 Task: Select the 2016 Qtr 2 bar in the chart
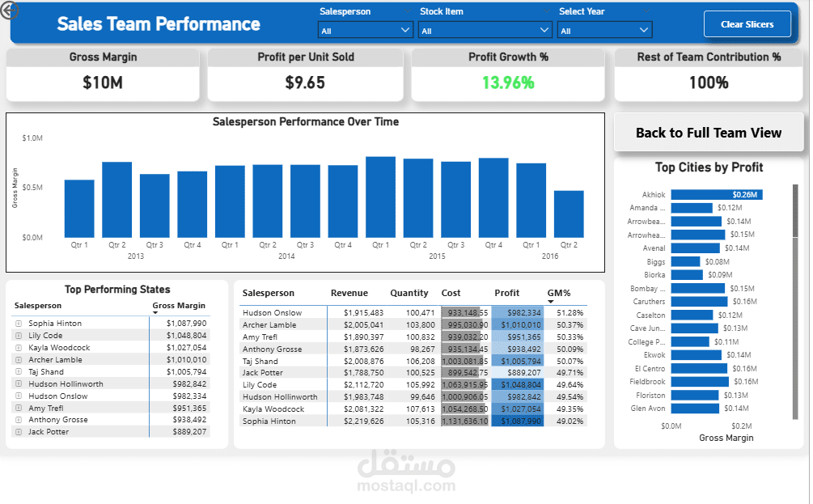coord(569,214)
